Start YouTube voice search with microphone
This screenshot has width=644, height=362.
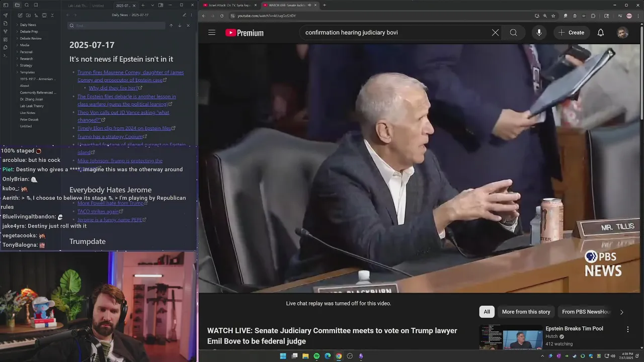click(x=539, y=33)
